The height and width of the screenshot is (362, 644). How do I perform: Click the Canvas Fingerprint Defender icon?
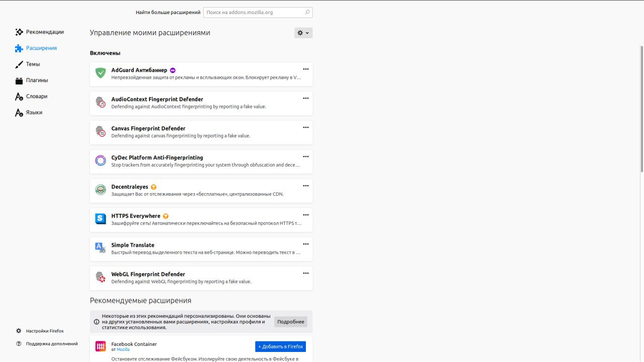101,131
